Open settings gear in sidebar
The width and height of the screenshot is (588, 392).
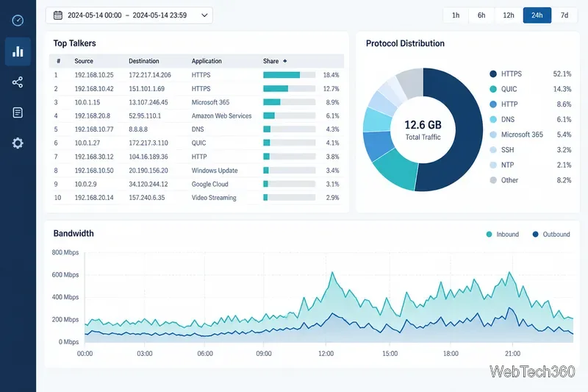pos(18,143)
